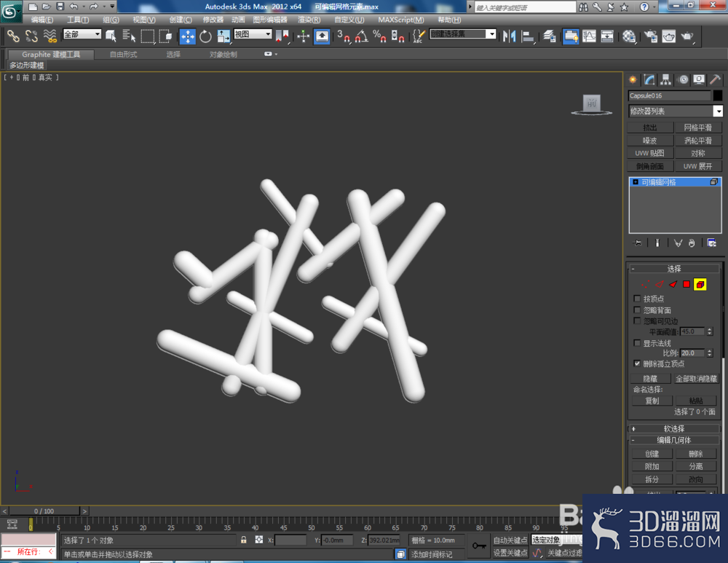The image size is (728, 563).
Task: Open the 视图 reference coordinate dropdown
Action: point(253,34)
